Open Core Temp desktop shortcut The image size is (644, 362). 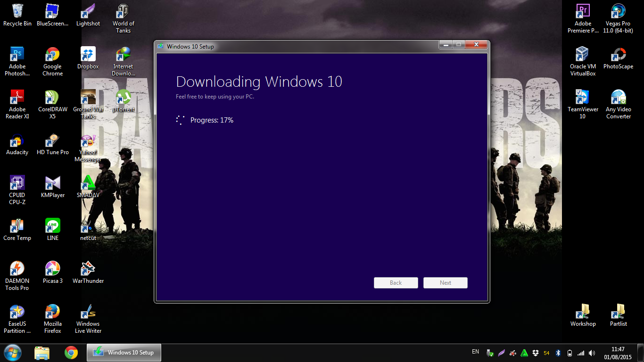17,230
